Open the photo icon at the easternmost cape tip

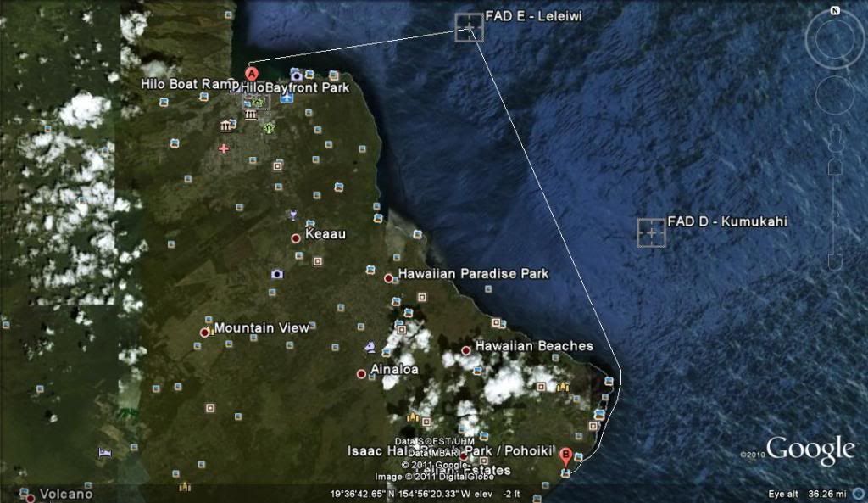[x=609, y=381]
